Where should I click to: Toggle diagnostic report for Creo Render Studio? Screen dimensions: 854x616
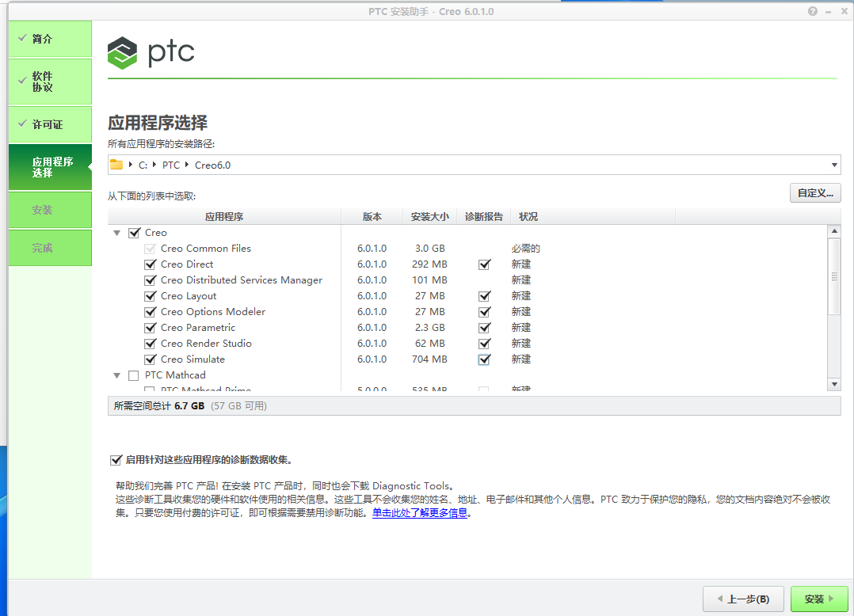(484, 344)
